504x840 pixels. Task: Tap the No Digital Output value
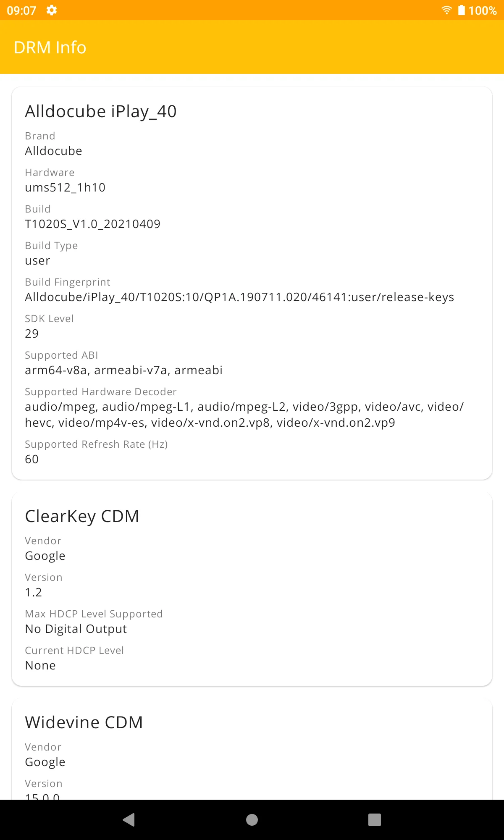tap(76, 629)
